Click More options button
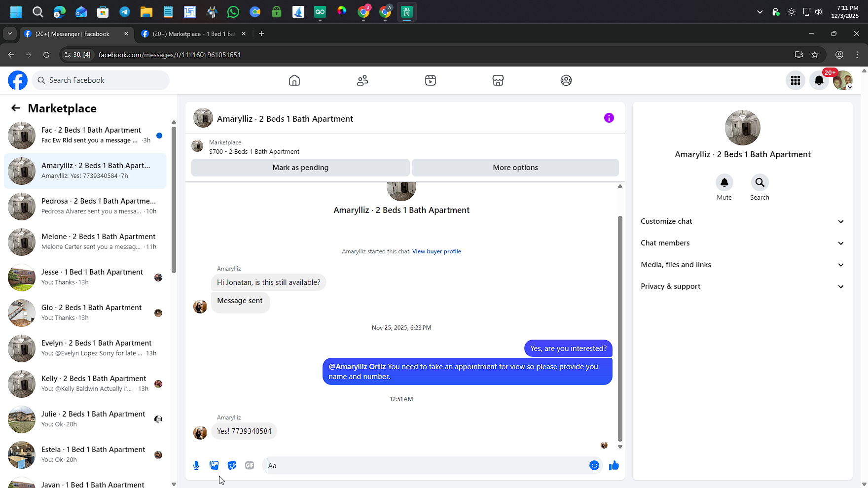Image resolution: width=868 pixels, height=488 pixels. coord(515,168)
